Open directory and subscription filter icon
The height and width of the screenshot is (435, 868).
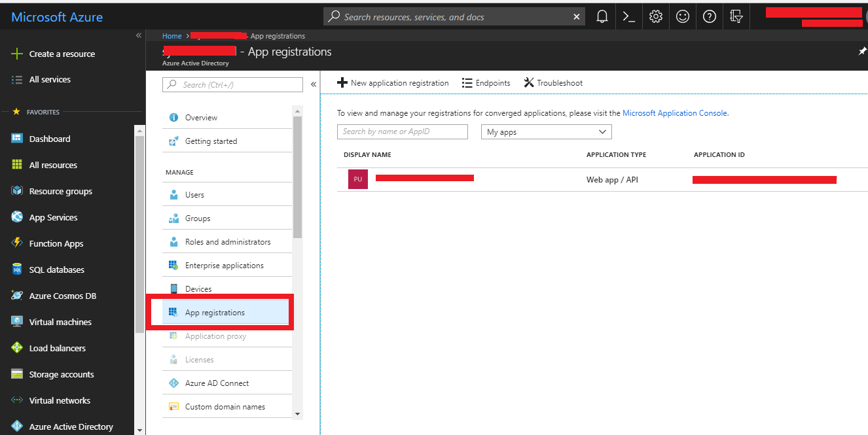[736, 17]
